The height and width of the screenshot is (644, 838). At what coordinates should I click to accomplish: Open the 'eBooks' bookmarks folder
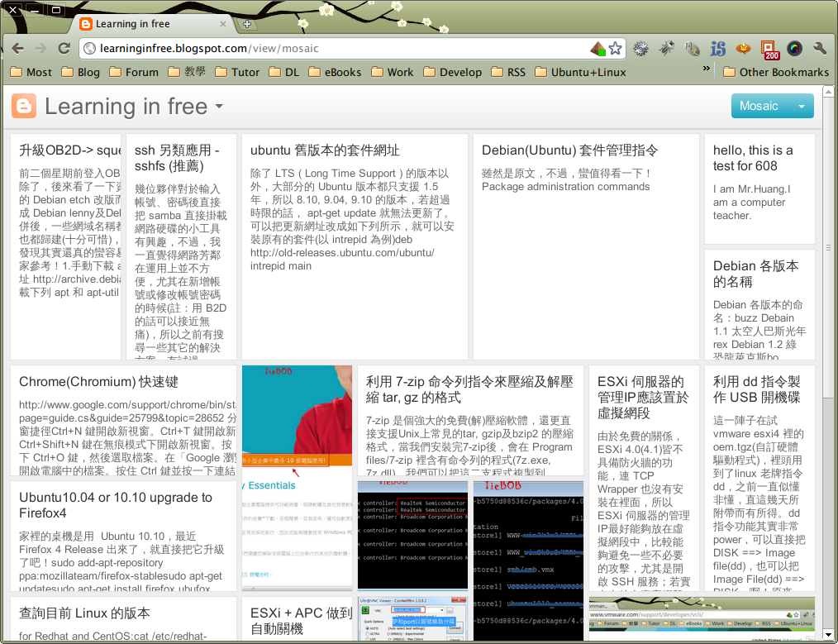[336, 72]
